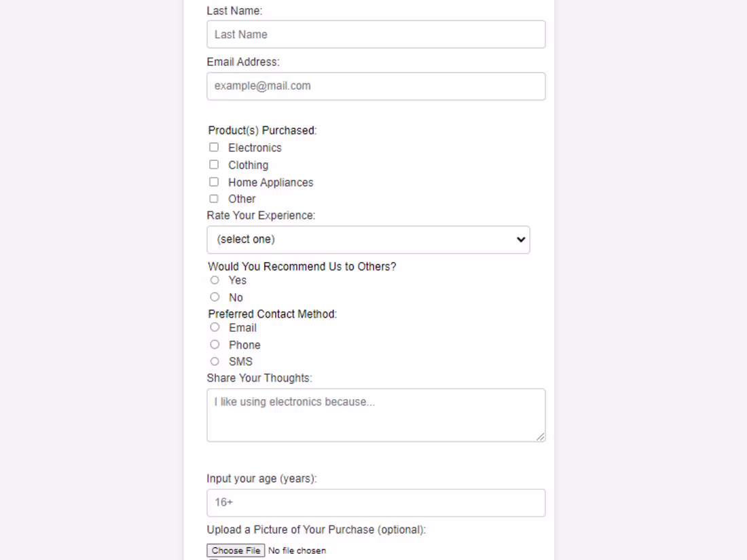Click the Email Address input field
747x560 pixels.
pyautogui.click(x=376, y=86)
